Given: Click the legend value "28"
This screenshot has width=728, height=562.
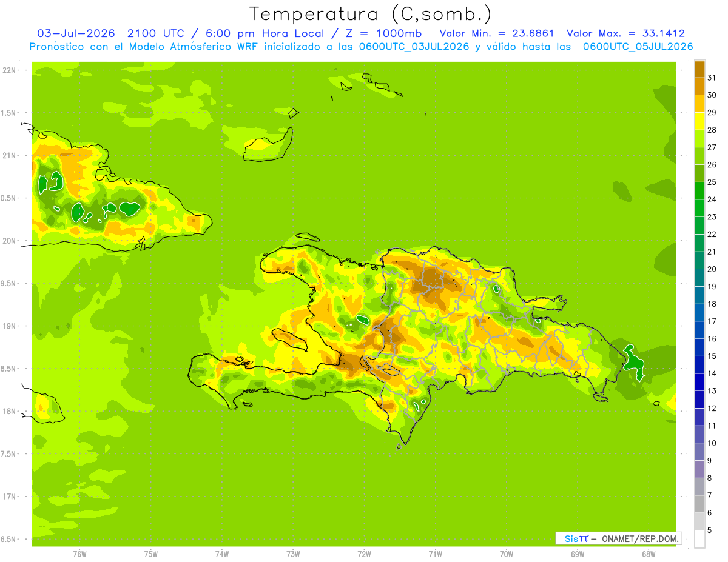Looking at the screenshot, I should 712,130.
